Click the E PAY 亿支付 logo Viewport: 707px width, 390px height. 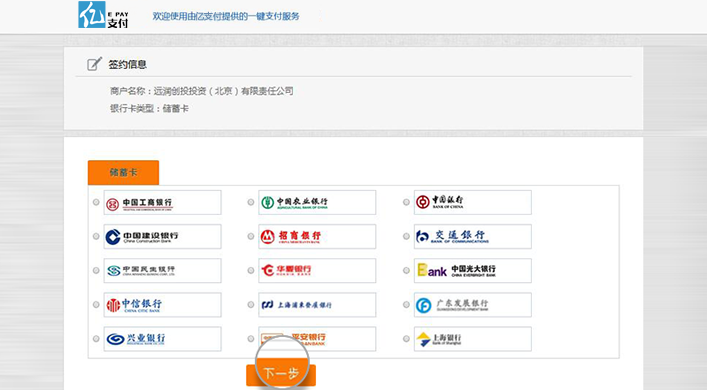tap(103, 15)
